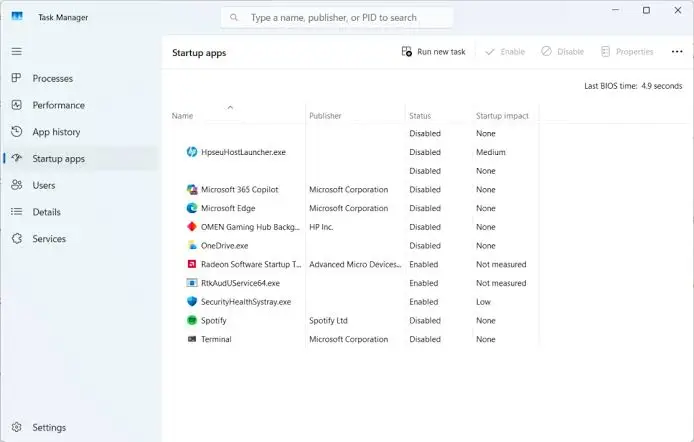Click the Enable button in toolbar
Viewport: 694px width, 442px height.
click(x=505, y=52)
